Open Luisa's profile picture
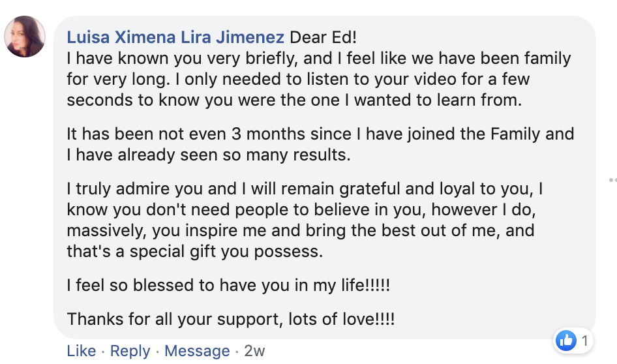The width and height of the screenshot is (617, 364). pyautogui.click(x=25, y=37)
